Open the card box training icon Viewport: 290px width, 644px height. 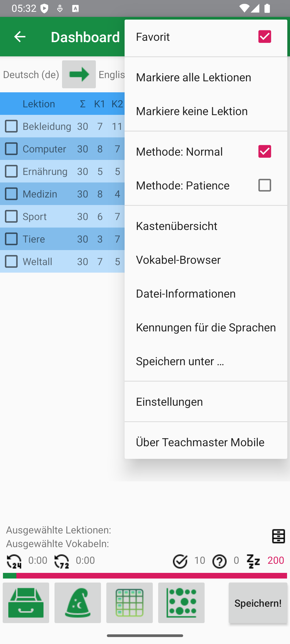26,603
